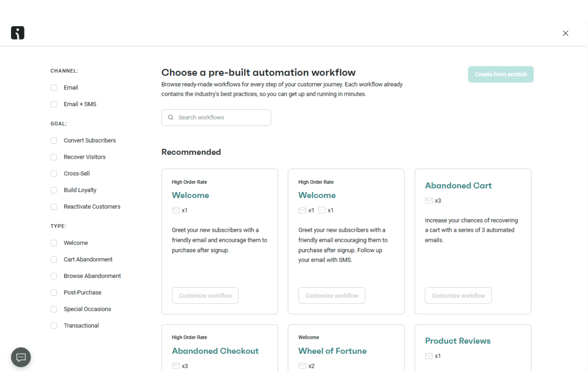The height and width of the screenshot is (392, 588).
Task: Click the SMS bubble icon on the Welcome card
Action: click(322, 210)
